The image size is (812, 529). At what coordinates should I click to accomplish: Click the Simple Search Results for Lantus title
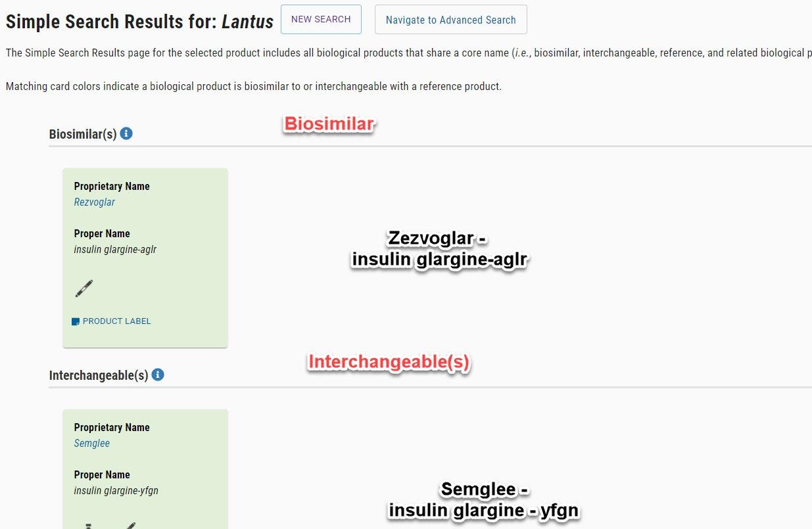tap(139, 21)
